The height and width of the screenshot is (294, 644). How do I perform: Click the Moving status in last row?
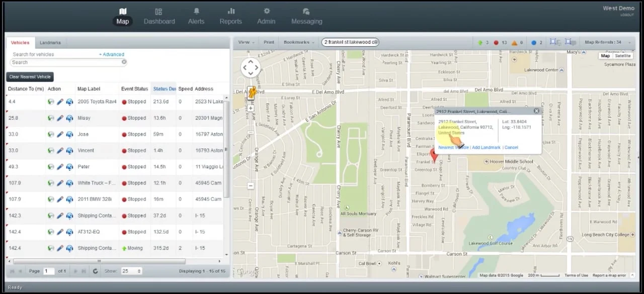coord(132,248)
